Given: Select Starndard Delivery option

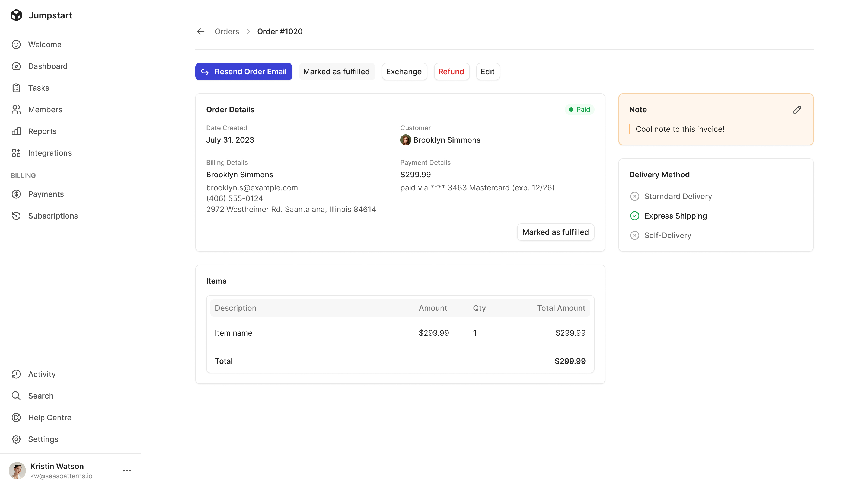Looking at the screenshot, I should point(671,196).
